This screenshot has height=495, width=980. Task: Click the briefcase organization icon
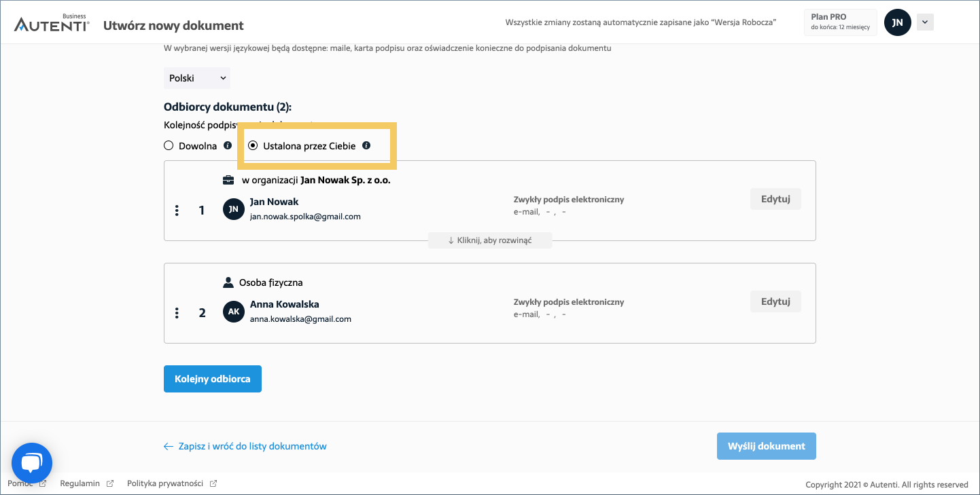click(x=228, y=181)
